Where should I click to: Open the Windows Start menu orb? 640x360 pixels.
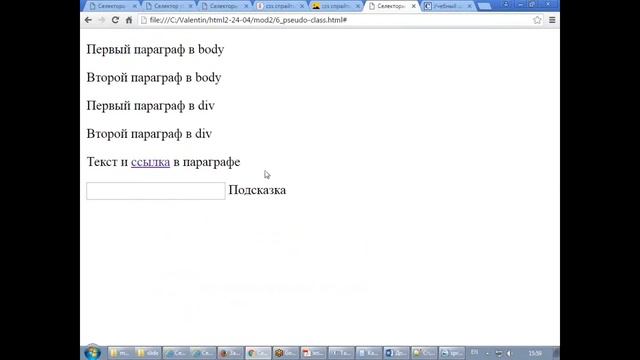92,352
